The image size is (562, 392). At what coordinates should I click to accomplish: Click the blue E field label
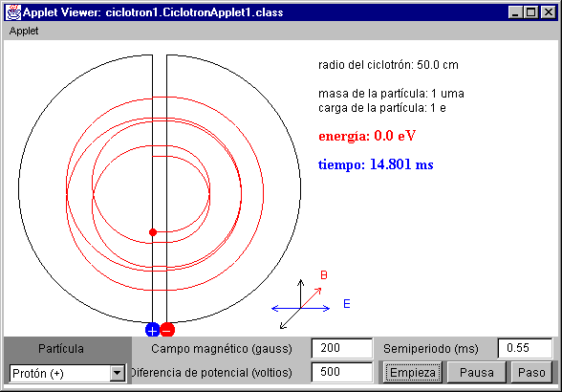point(347,304)
